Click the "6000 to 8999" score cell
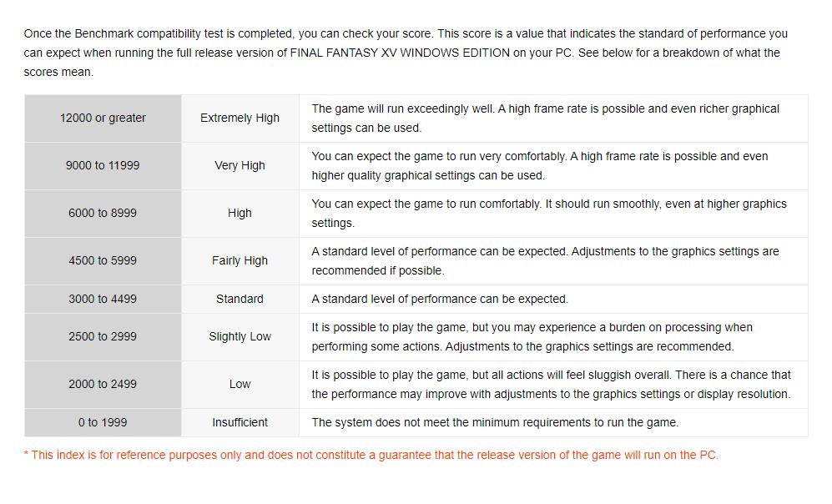 [103, 214]
